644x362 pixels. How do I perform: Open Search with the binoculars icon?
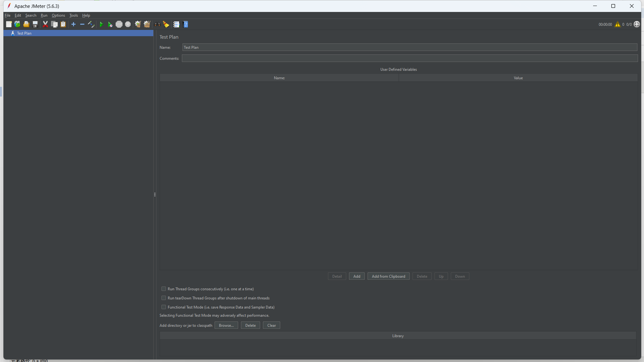coord(157,24)
